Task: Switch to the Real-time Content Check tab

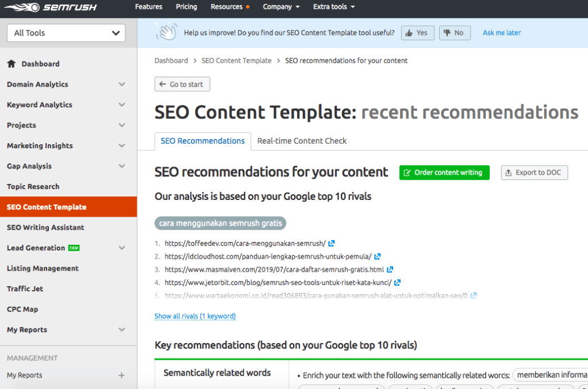Action: [x=302, y=140]
